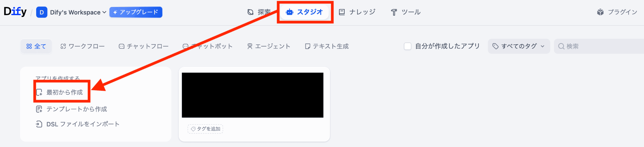Click the プラグイン plugin cube icon
644x147 pixels.
(x=600, y=12)
